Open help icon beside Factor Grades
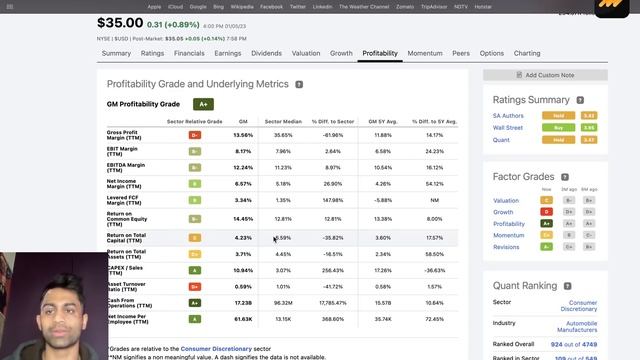640x360 pixels. click(x=565, y=177)
